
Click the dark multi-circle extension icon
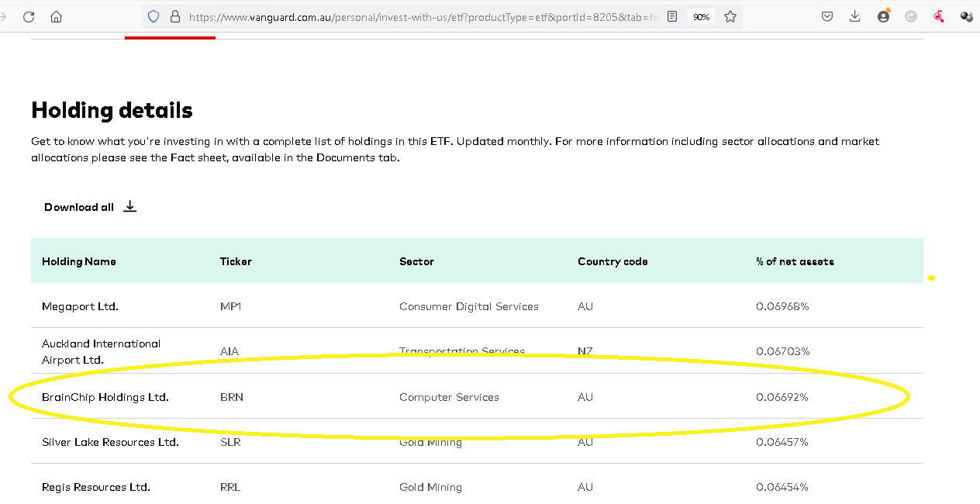point(966,16)
